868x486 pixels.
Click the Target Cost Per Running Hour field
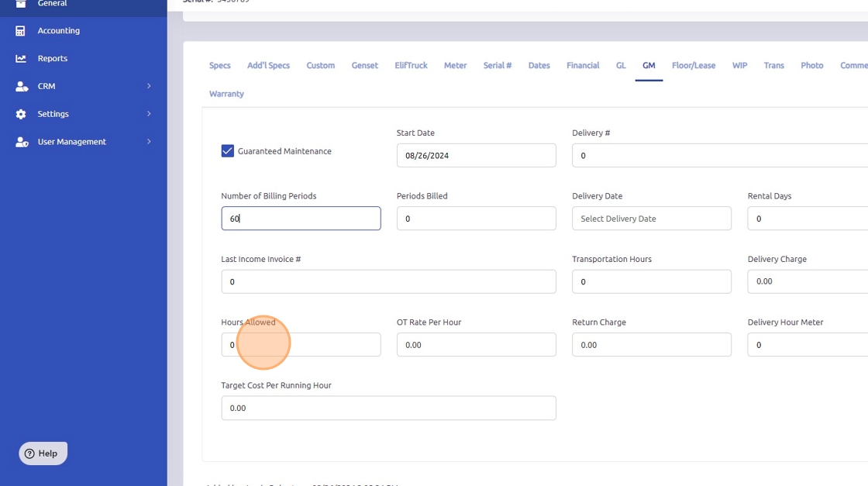click(x=388, y=408)
